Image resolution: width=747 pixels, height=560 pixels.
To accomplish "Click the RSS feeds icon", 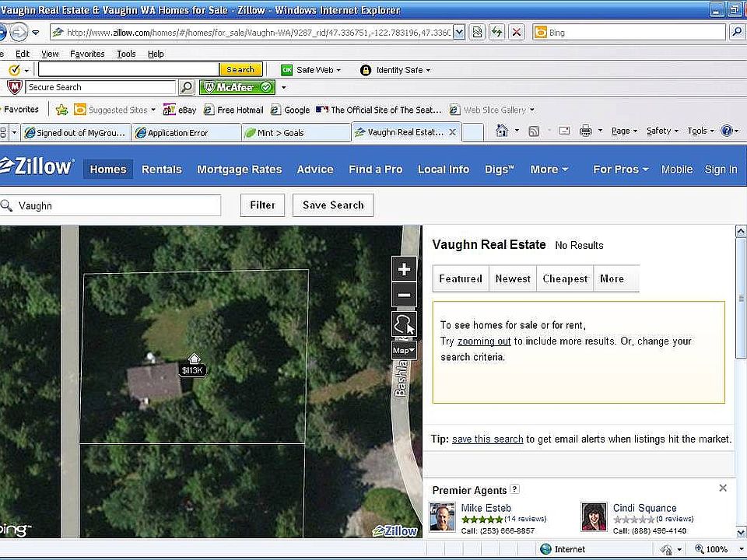I will point(534,131).
